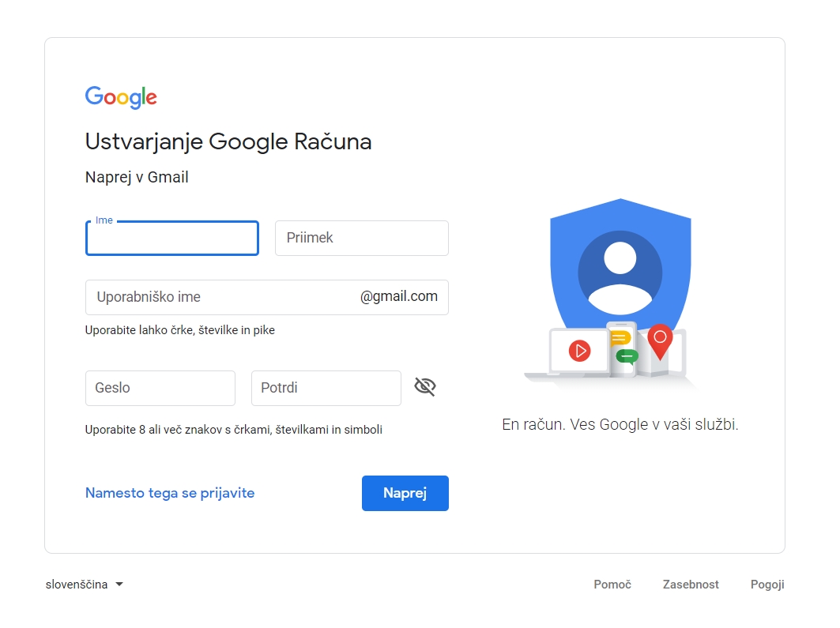Select the Uporabniško ime username field
Screen dimensions: 840x628
pyautogui.click(x=221, y=298)
